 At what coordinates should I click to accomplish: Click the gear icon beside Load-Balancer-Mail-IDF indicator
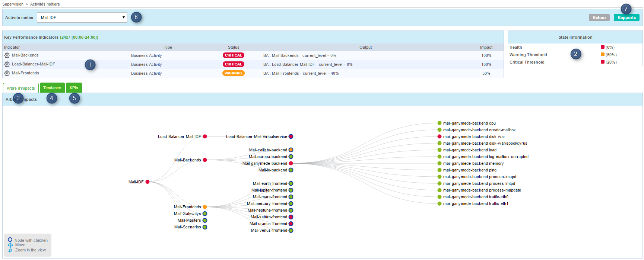[7, 64]
